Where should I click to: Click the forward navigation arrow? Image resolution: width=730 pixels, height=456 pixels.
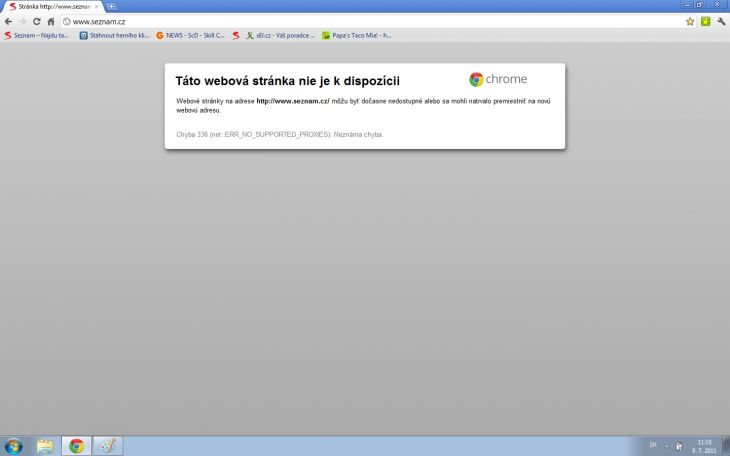tap(22, 22)
